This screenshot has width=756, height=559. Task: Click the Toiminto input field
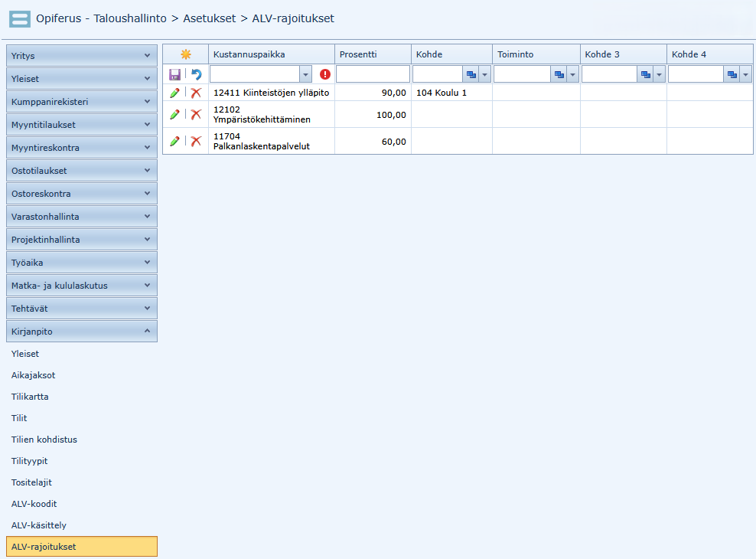523,74
